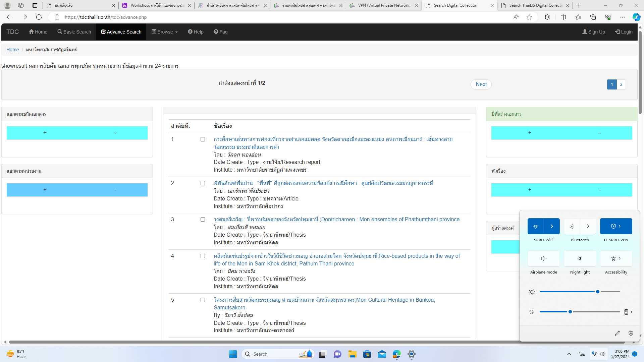Click the Extensions puzzle icon
The image size is (644, 362).
547,17
